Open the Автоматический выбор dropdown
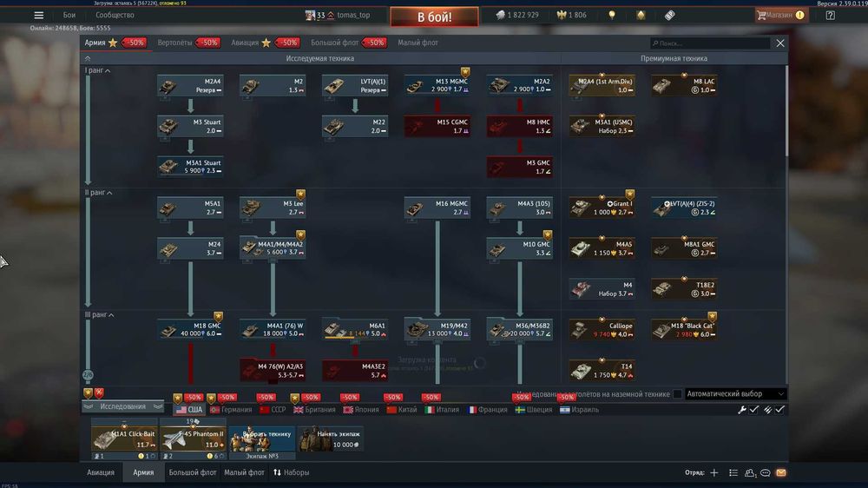Viewport: 868px width, 488px height. point(736,394)
